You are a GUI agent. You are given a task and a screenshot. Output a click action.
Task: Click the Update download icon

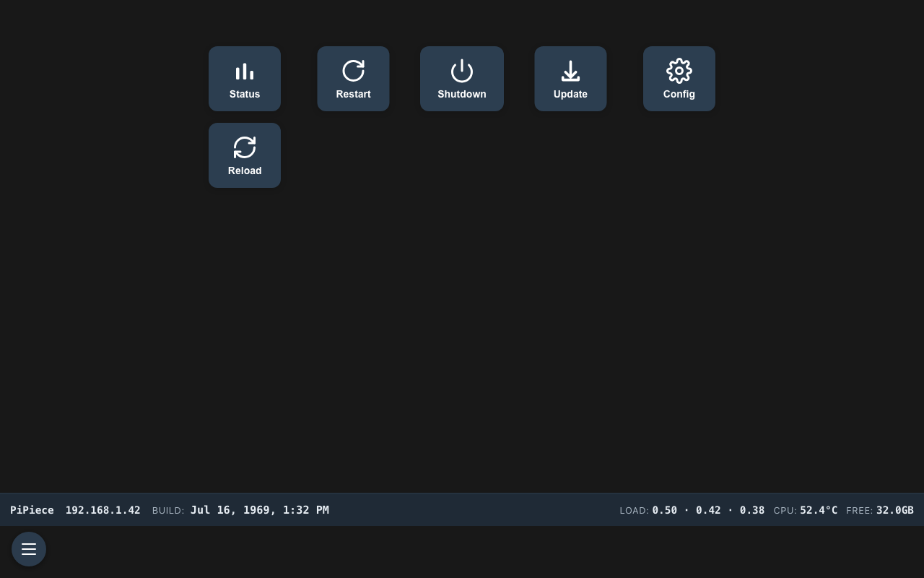click(x=570, y=71)
